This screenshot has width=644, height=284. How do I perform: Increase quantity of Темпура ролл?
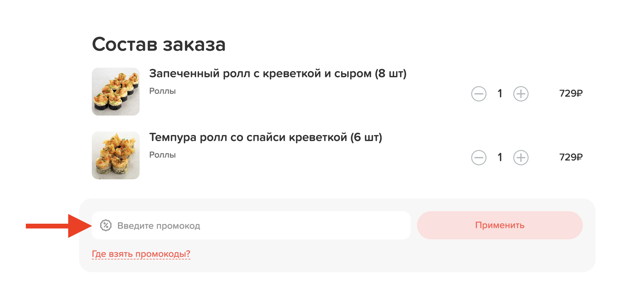pos(521,158)
